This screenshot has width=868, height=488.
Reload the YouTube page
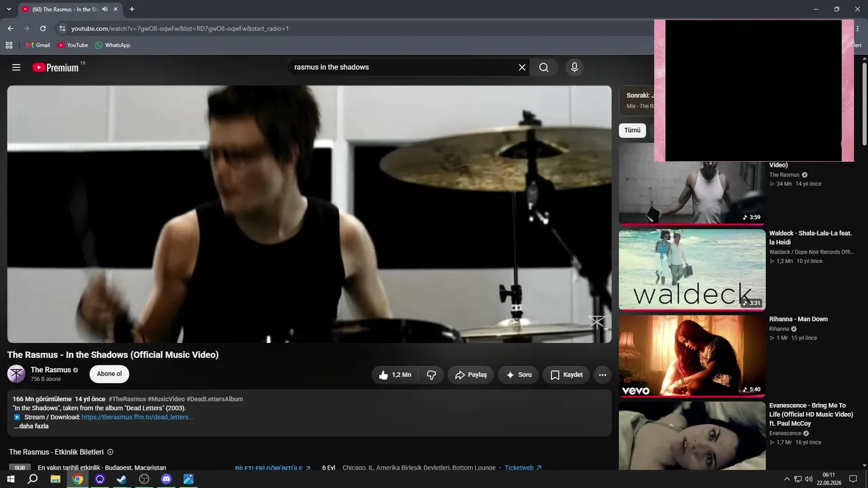click(x=43, y=28)
